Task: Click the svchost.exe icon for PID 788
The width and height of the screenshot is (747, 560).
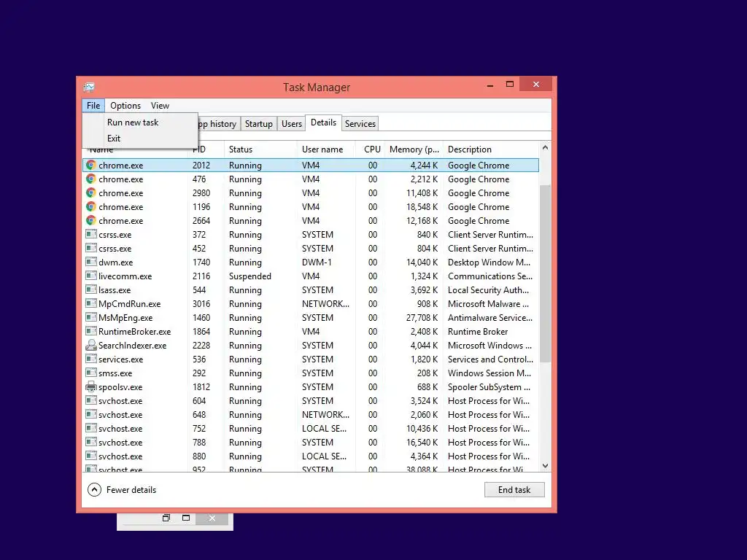Action: 90,442
